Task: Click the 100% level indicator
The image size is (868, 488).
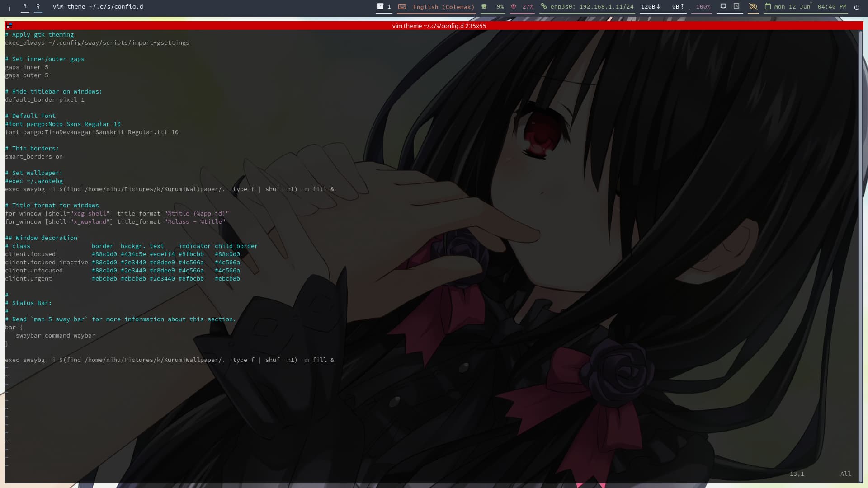Action: click(703, 7)
